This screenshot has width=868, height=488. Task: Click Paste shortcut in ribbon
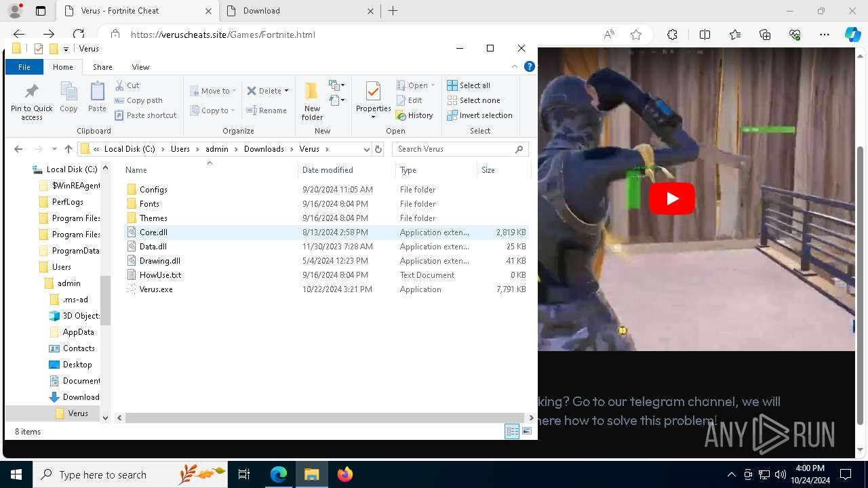click(146, 115)
